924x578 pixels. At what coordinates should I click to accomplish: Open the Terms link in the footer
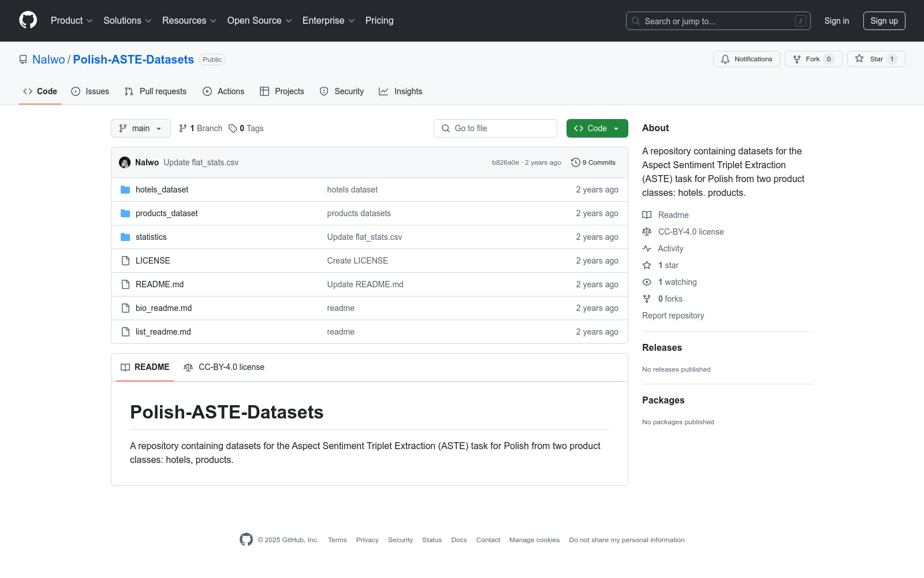coord(337,540)
